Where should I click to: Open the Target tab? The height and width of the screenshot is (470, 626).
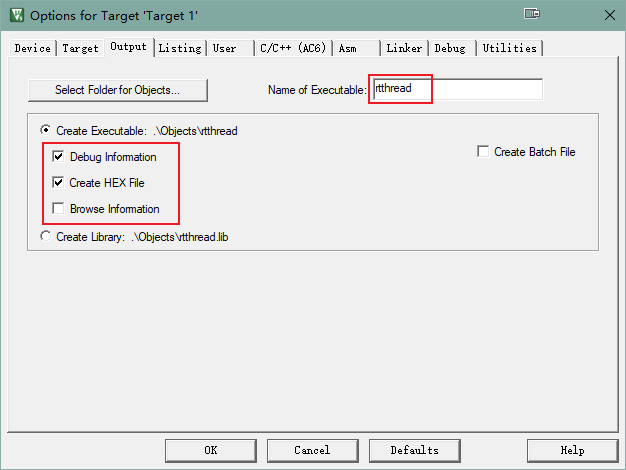[x=81, y=48]
